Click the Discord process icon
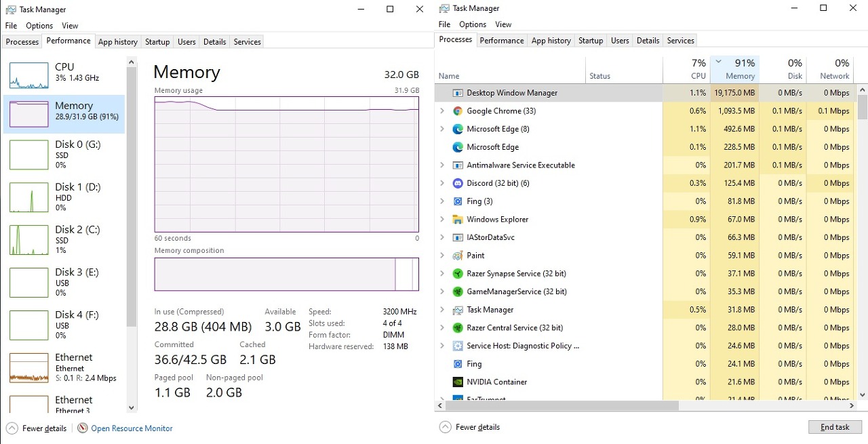Screen dimensions: 868x444 click(x=458, y=183)
